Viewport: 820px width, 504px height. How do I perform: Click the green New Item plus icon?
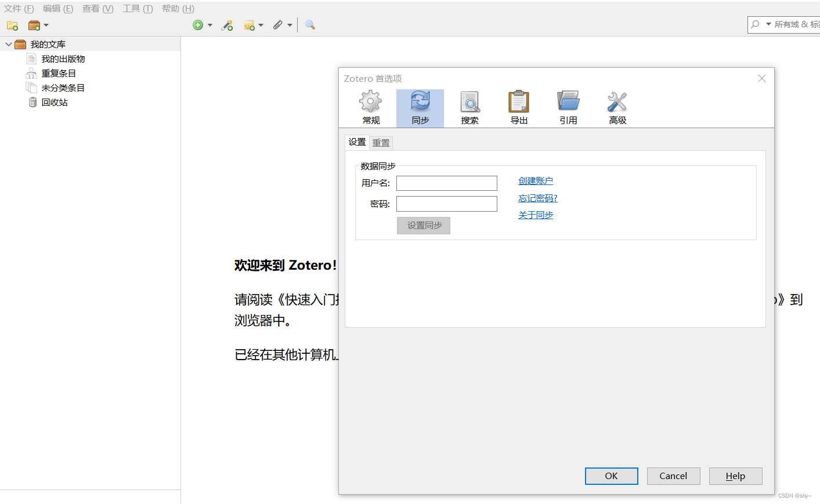(198, 25)
